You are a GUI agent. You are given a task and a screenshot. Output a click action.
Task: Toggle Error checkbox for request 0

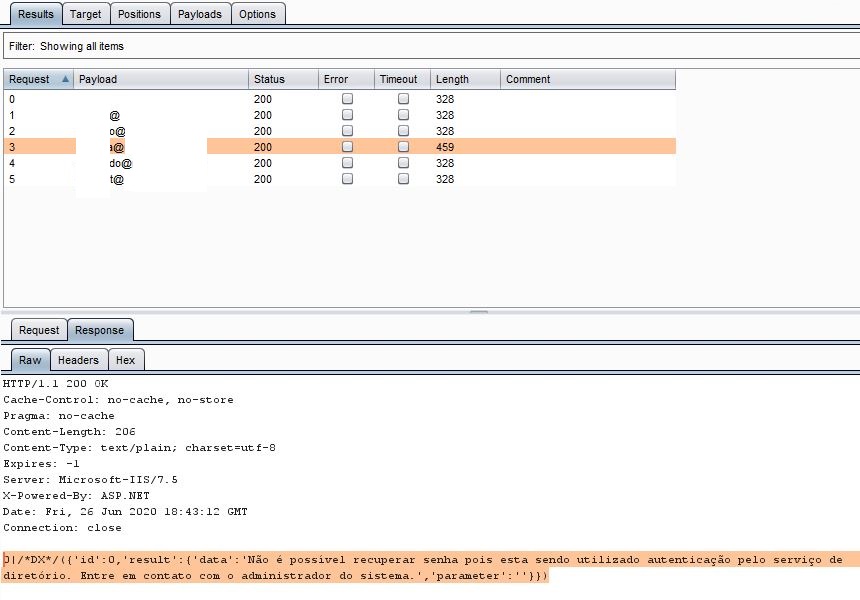(347, 99)
